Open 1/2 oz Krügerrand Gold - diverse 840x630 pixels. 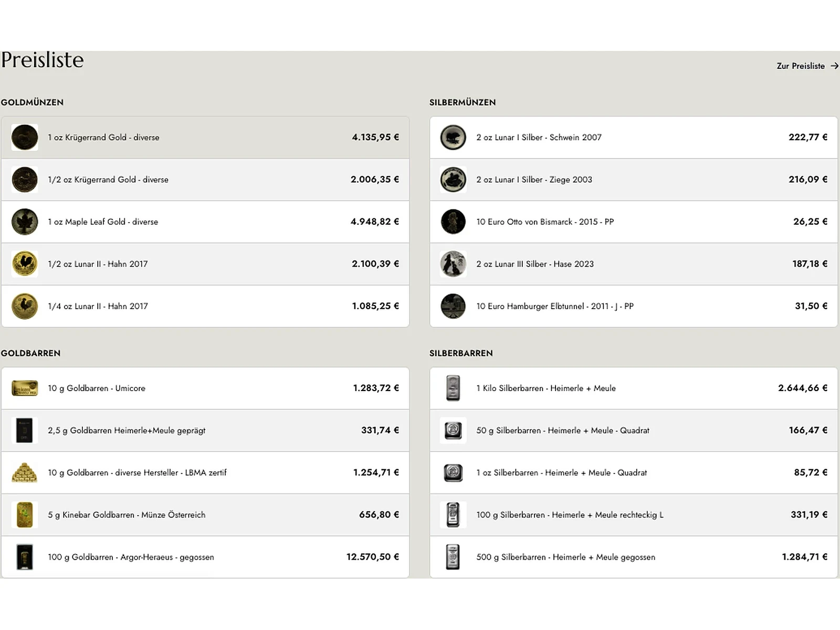point(205,180)
